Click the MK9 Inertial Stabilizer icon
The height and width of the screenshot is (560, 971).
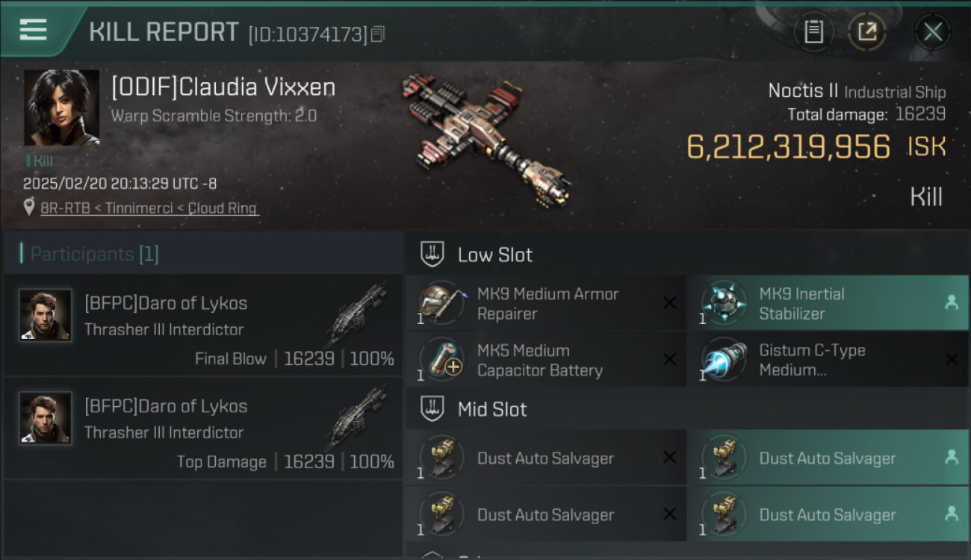(723, 303)
